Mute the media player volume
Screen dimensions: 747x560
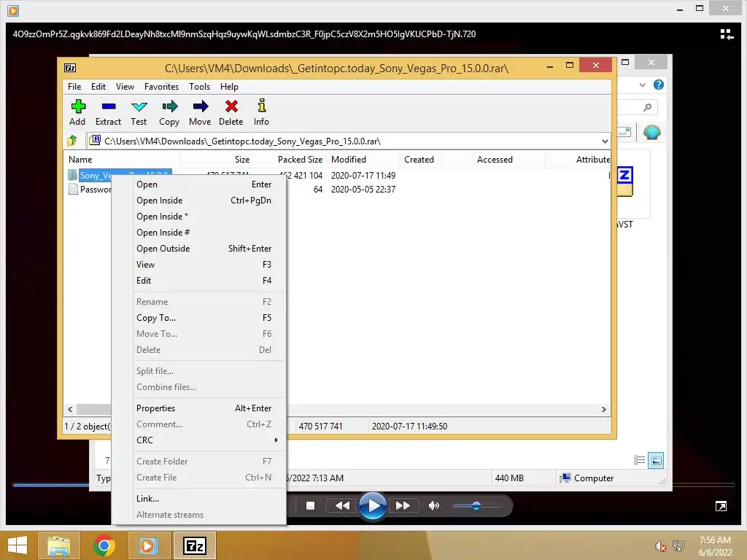point(433,506)
